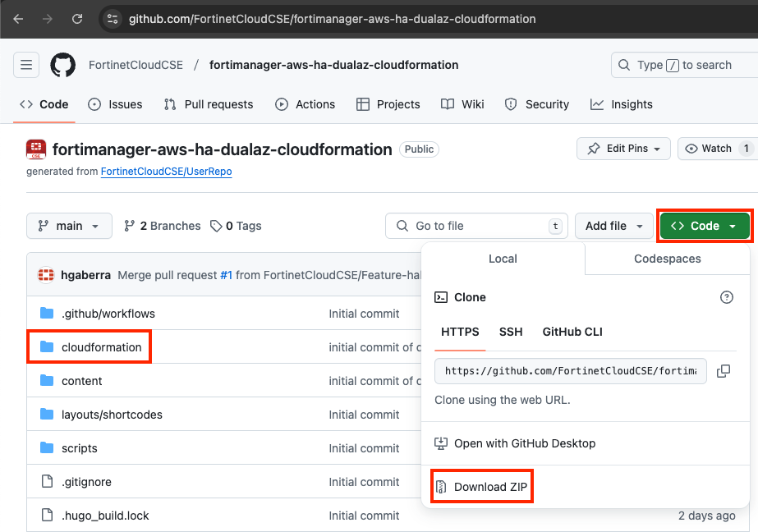
Task: Open the cloudformation folder
Action: (101, 347)
